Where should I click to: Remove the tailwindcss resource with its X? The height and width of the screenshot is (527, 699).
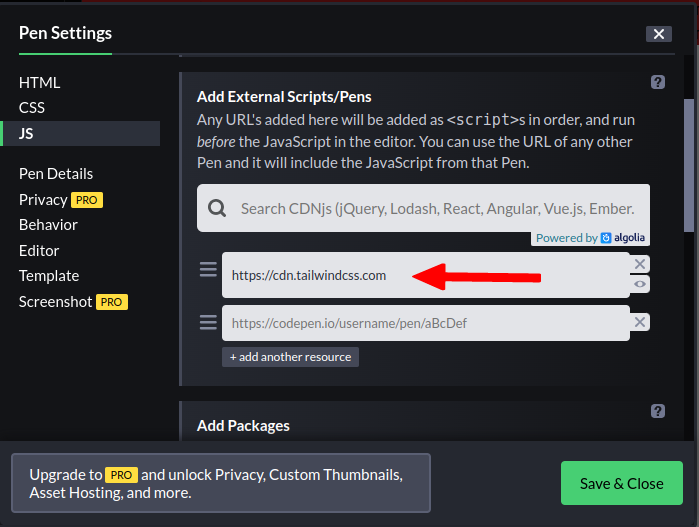(640, 264)
